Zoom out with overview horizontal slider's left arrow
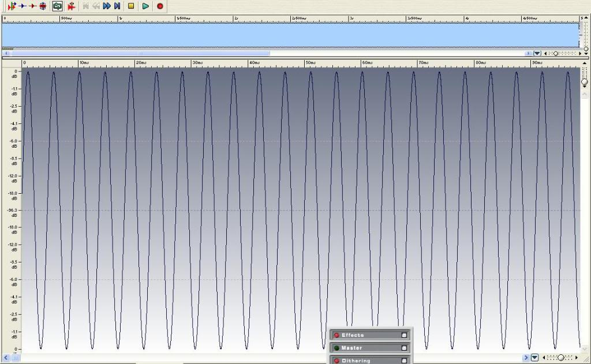This screenshot has height=364, width=591. (x=545, y=54)
